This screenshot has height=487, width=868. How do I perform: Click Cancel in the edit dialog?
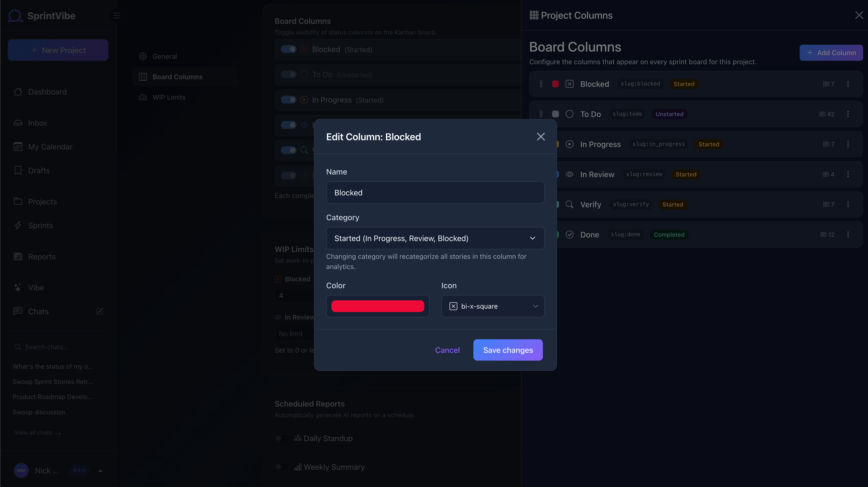pos(447,350)
